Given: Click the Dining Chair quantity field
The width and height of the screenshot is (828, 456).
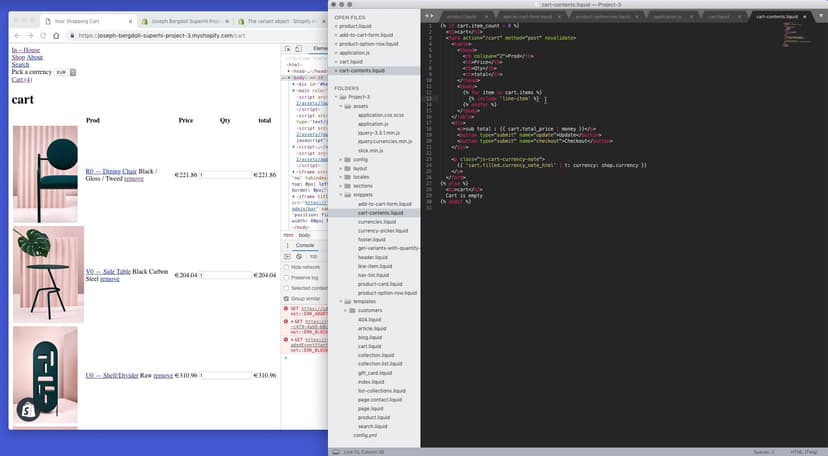Looking at the screenshot, I should [x=225, y=175].
